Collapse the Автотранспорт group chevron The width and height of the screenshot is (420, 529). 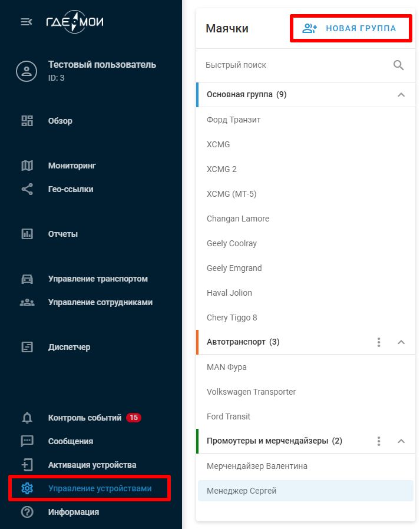(x=401, y=342)
